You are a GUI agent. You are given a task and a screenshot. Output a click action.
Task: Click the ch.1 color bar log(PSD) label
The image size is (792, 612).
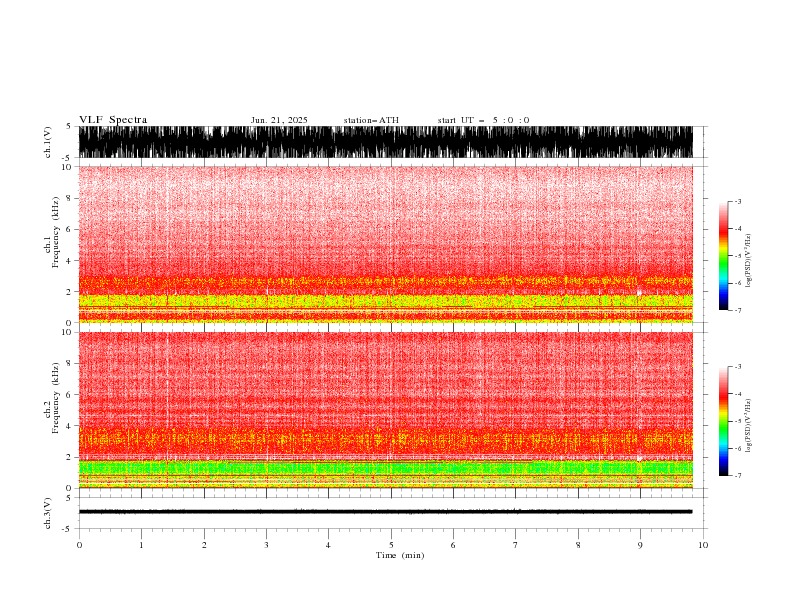(749, 261)
